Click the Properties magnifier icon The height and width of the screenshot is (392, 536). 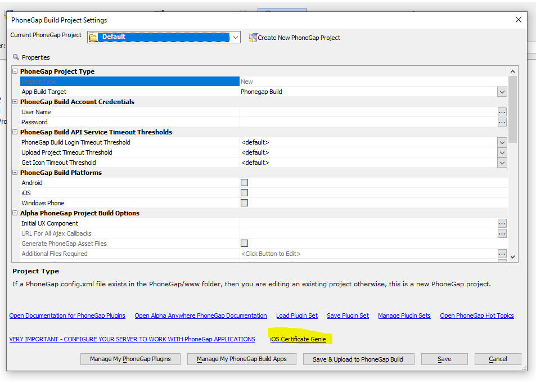click(16, 57)
